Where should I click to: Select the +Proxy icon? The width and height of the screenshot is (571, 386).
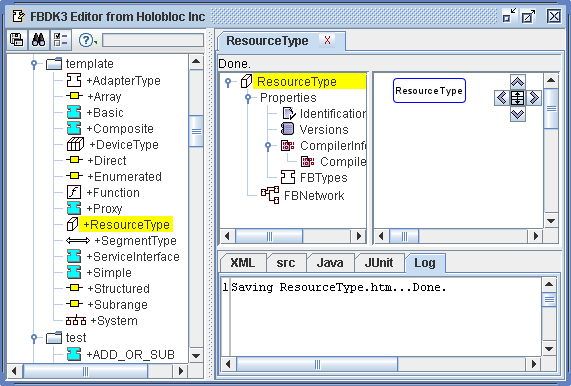tap(74, 208)
